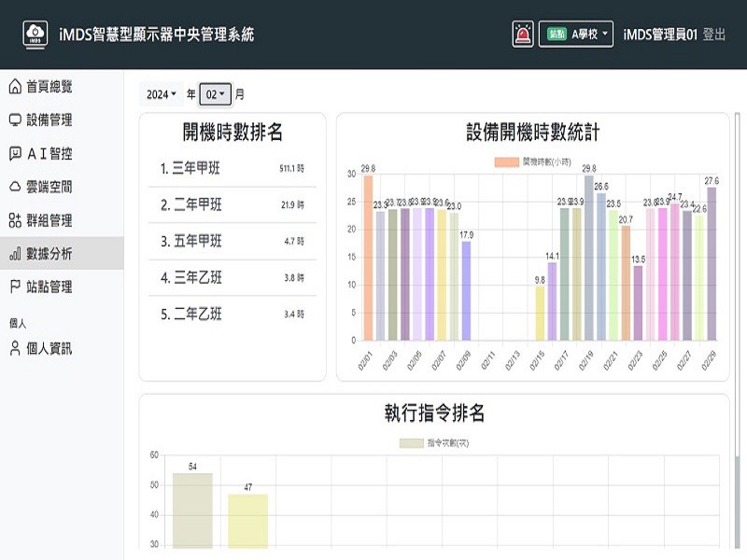This screenshot has height=560, width=747.
Task: Click the monitor icon beside 設備管理
Action: 15,120
